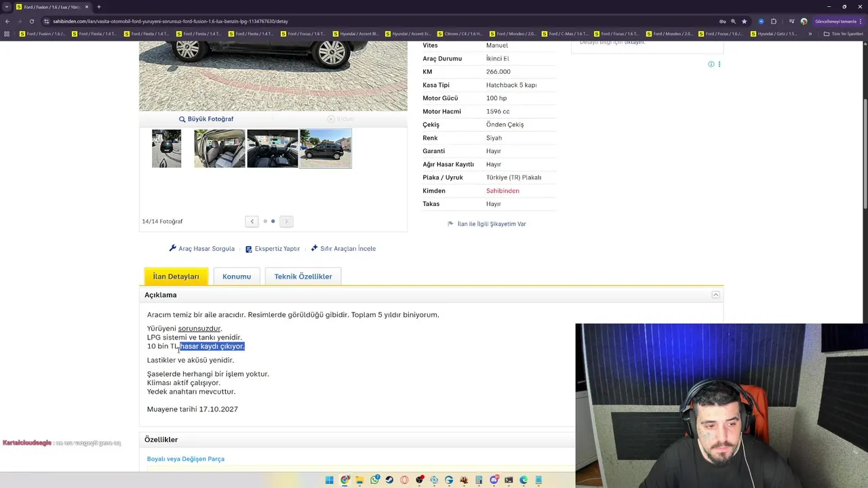
Task: Open Discord from the taskbar
Action: (x=494, y=480)
